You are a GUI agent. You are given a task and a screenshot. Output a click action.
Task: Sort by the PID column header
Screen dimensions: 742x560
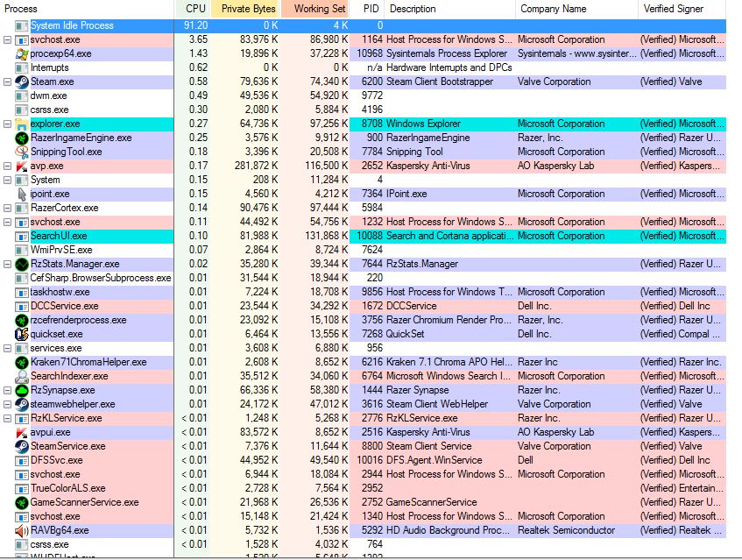click(x=367, y=9)
